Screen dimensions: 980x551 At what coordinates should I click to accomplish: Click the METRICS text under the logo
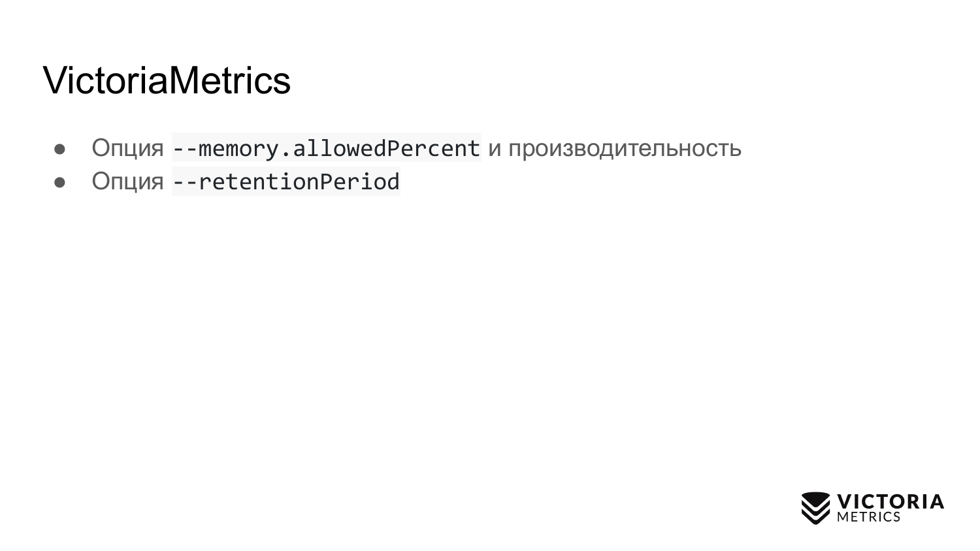(x=868, y=517)
